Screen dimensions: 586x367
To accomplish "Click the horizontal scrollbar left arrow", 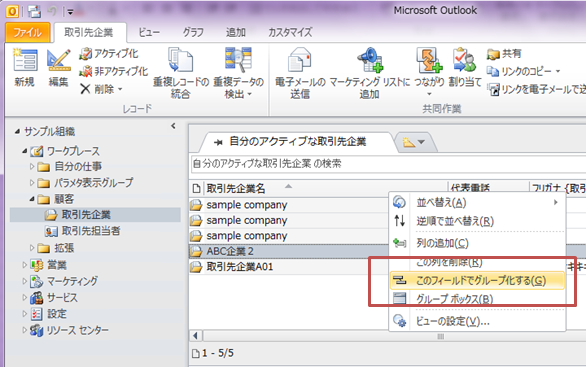I will tap(196, 336).
